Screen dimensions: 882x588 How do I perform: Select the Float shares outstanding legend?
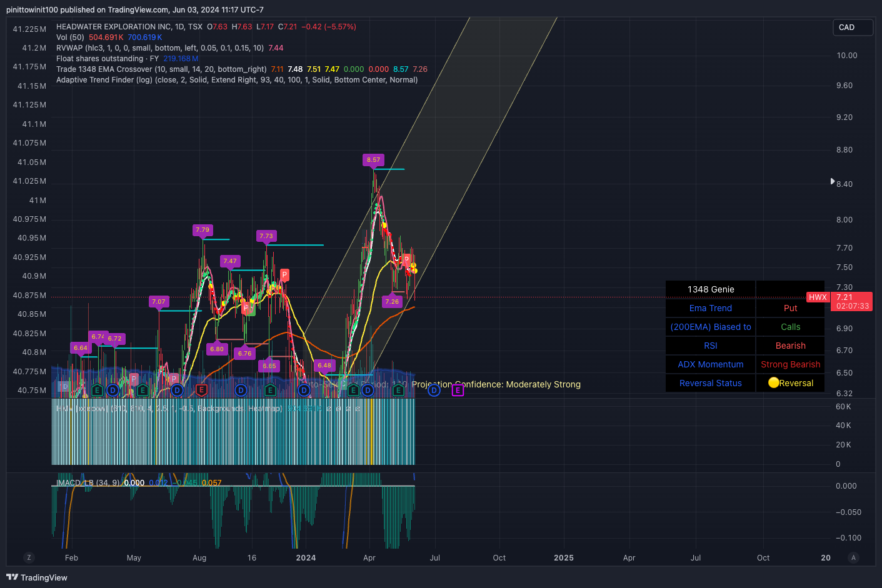[x=108, y=59]
